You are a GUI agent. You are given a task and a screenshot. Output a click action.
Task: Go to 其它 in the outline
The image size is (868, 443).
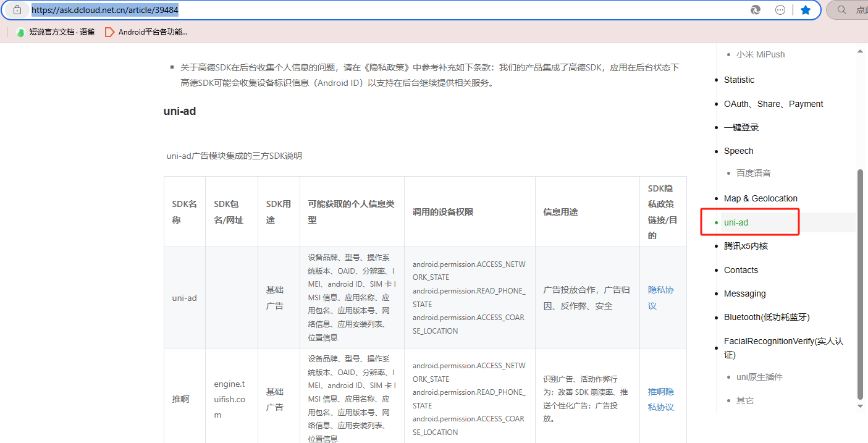pos(745,400)
